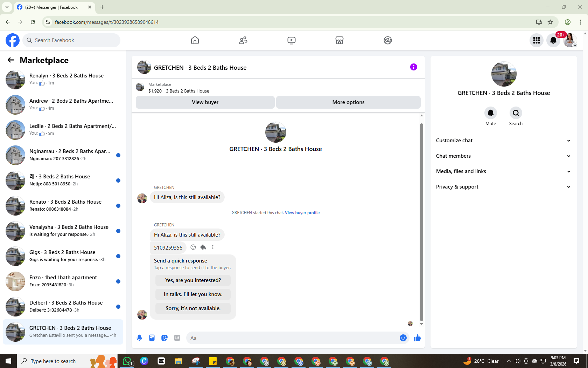
Task: Attach a photo file icon
Action: [x=152, y=338]
